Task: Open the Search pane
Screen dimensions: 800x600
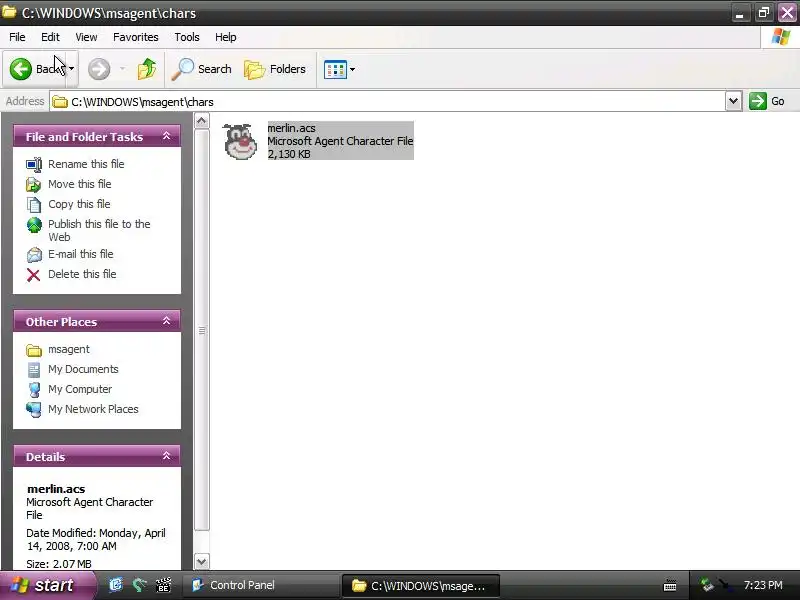Action: [x=202, y=69]
